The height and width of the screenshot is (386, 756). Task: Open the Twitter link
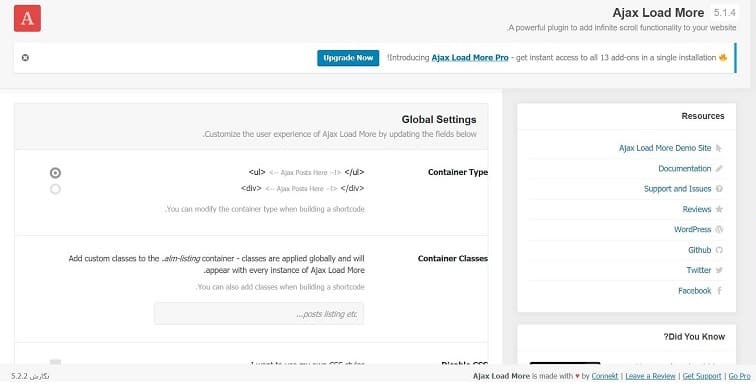pyautogui.click(x=699, y=270)
